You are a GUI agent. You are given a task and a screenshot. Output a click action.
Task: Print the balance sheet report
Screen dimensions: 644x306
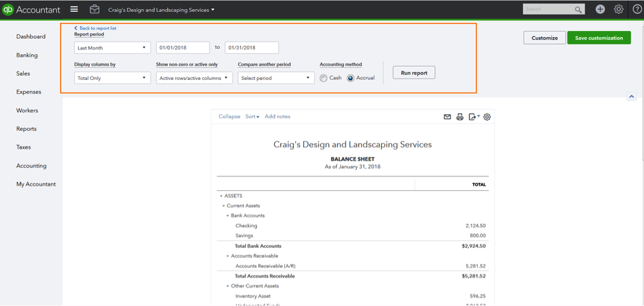tap(460, 117)
